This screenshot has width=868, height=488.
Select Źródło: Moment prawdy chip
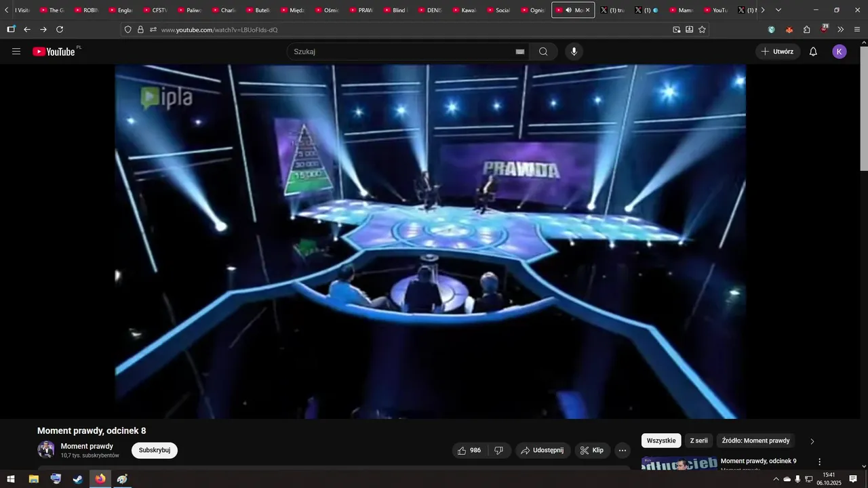756,441
